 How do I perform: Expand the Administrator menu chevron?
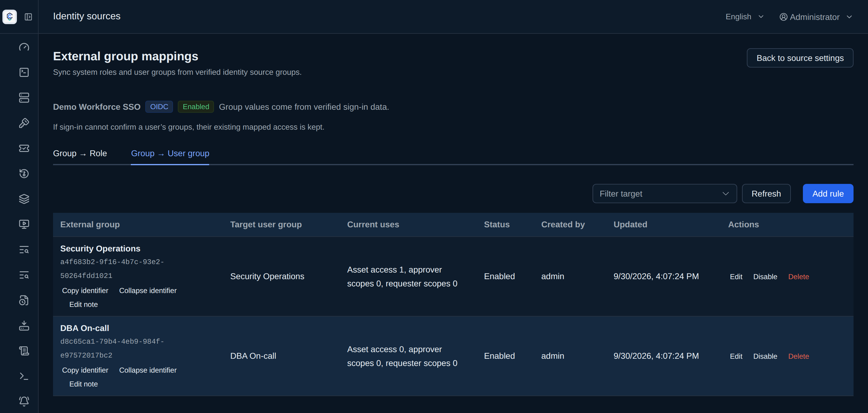click(x=849, y=17)
